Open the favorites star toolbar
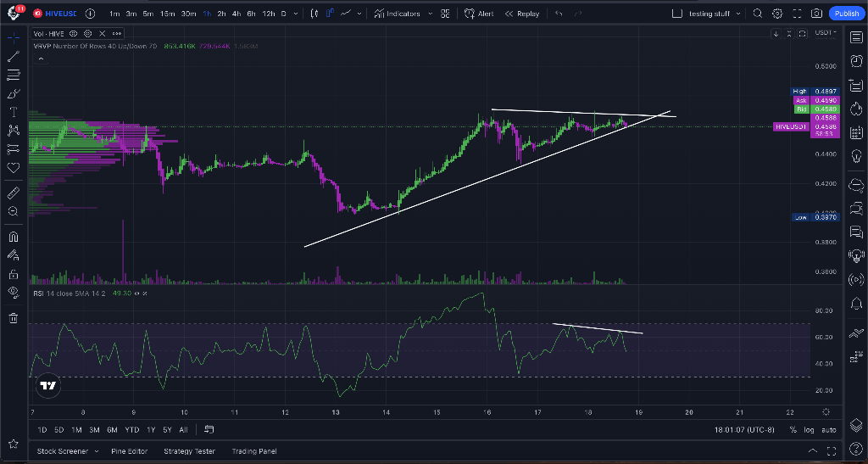The width and height of the screenshot is (868, 464). (x=14, y=444)
